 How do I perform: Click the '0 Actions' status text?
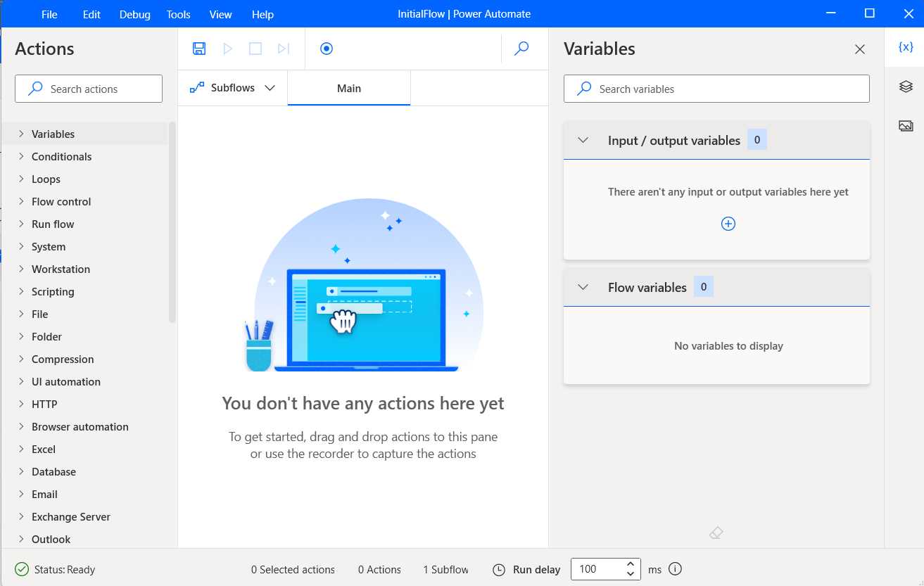click(379, 570)
